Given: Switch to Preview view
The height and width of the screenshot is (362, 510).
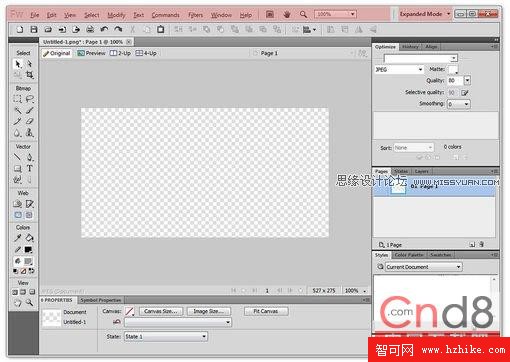Looking at the screenshot, I should pos(91,53).
